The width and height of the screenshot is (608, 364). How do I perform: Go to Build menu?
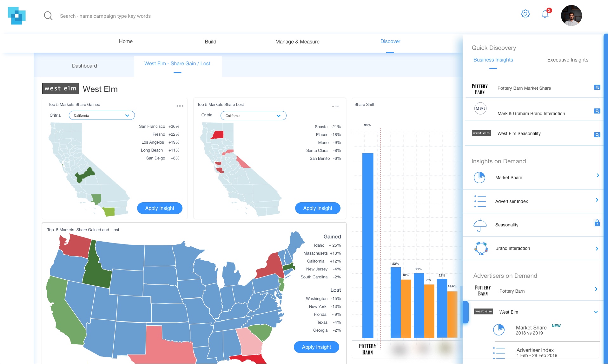(210, 42)
